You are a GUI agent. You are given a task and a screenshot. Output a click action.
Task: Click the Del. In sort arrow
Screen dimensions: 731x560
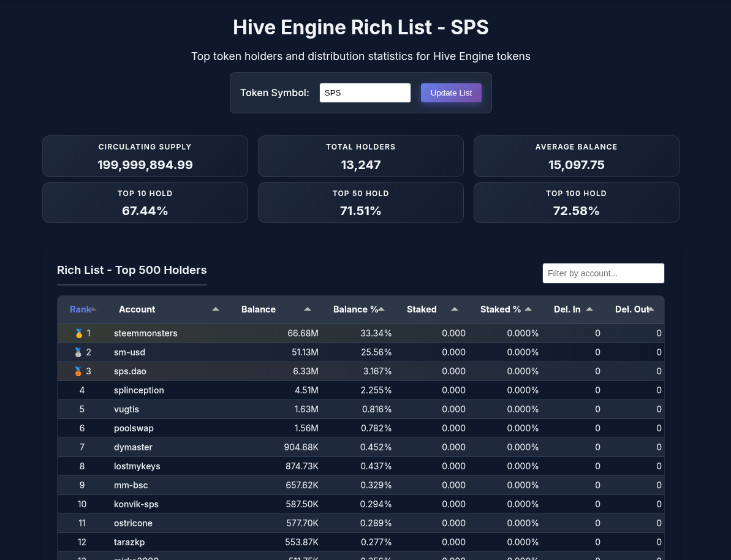pos(589,309)
